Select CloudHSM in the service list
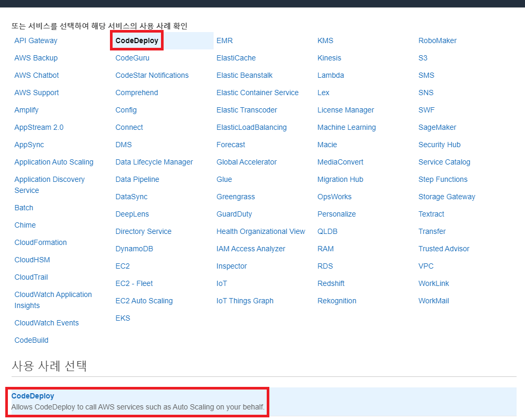525x420 pixels. [32, 260]
